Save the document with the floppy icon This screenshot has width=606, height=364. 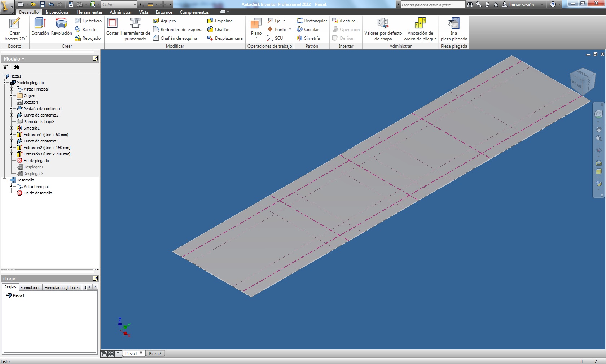(42, 4)
